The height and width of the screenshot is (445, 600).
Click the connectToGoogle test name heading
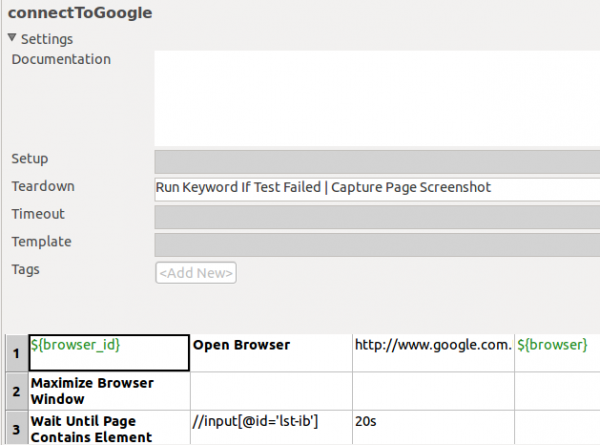point(80,13)
